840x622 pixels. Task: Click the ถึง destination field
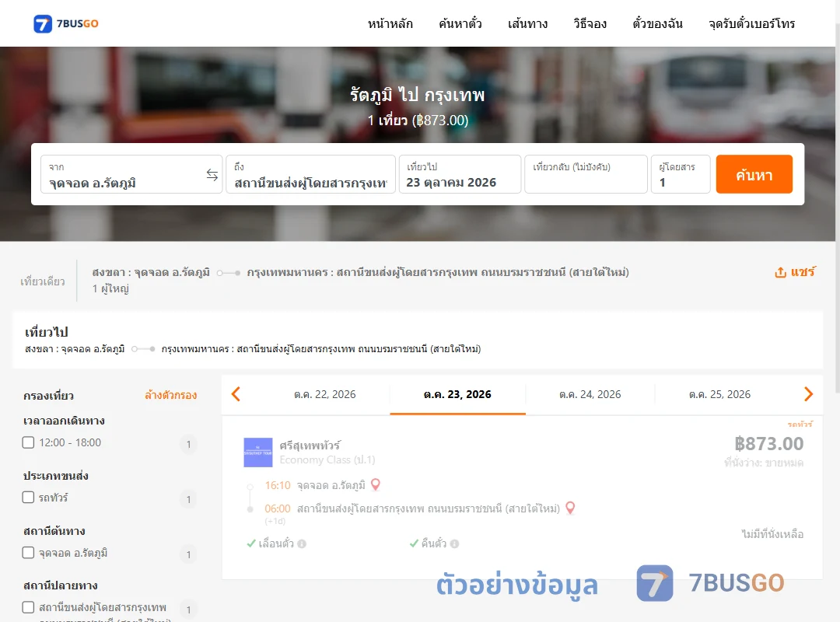[x=310, y=174]
